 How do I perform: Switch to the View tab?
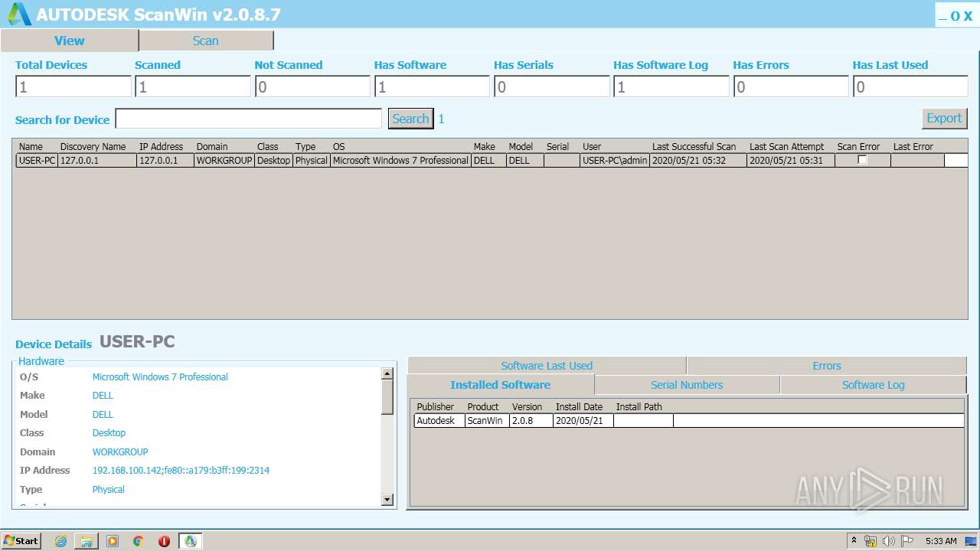point(70,41)
